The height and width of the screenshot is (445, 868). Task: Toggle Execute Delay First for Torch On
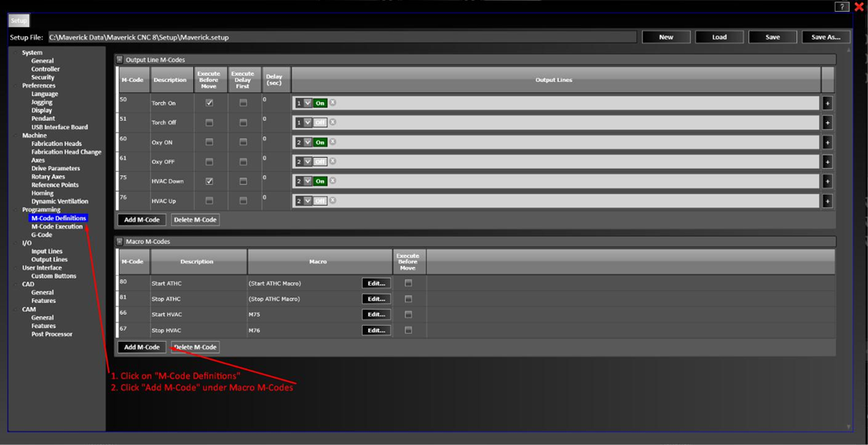coord(243,103)
